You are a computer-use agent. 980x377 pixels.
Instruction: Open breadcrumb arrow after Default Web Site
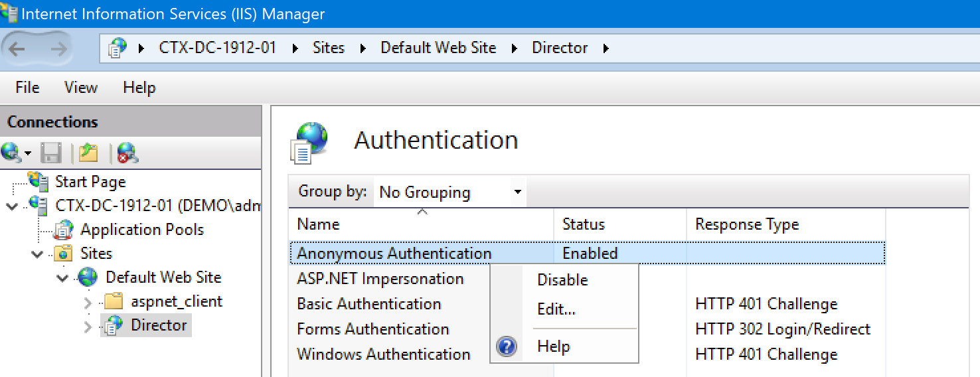point(515,48)
